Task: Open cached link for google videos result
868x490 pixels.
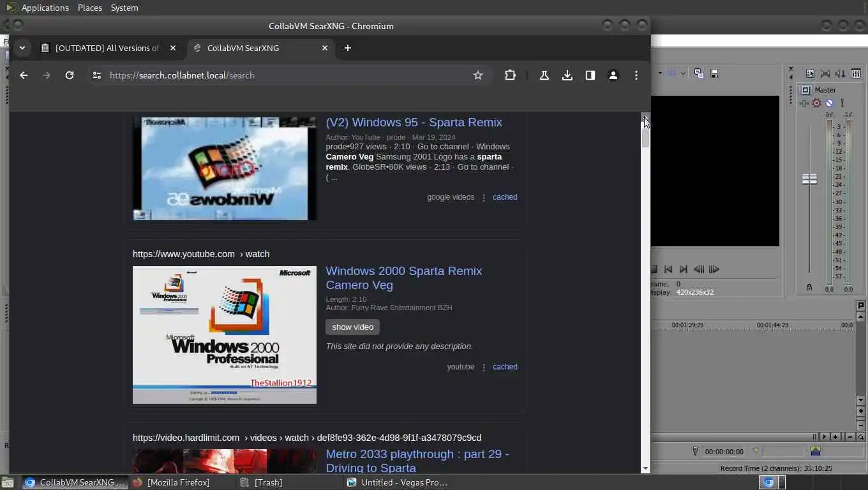Action: [x=505, y=197]
